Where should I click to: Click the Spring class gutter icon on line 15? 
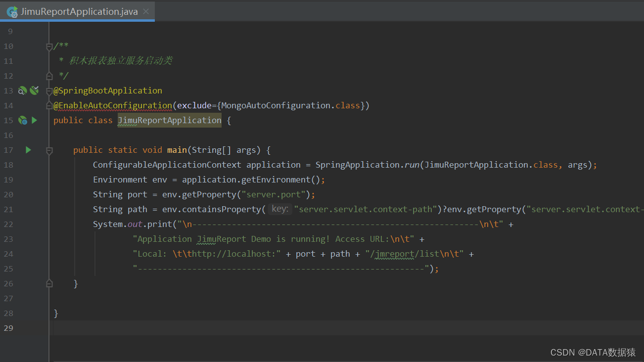click(x=23, y=120)
